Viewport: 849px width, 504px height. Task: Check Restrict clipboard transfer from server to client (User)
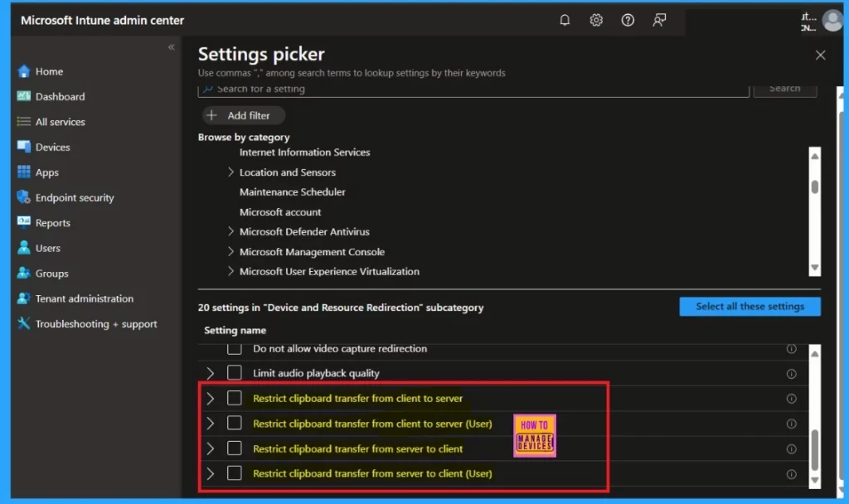click(x=235, y=473)
